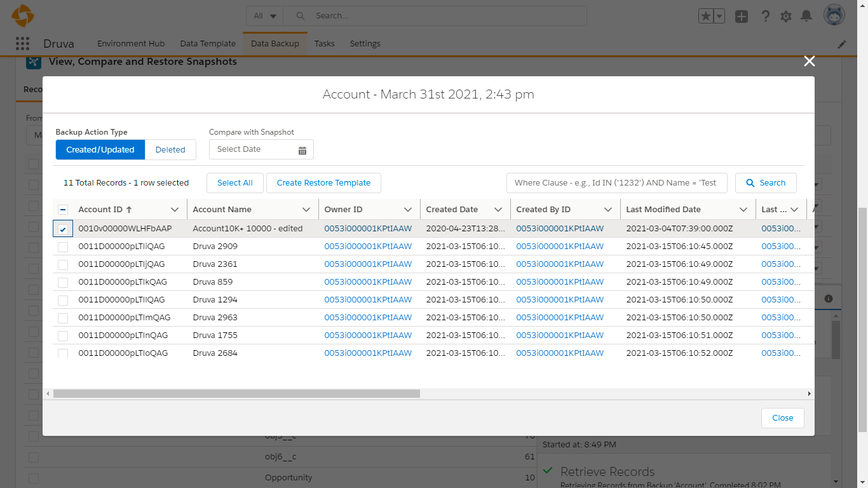
Task: Click the Account ID 0010v00000WLHFbAAP cell
Action: pyautogui.click(x=125, y=229)
